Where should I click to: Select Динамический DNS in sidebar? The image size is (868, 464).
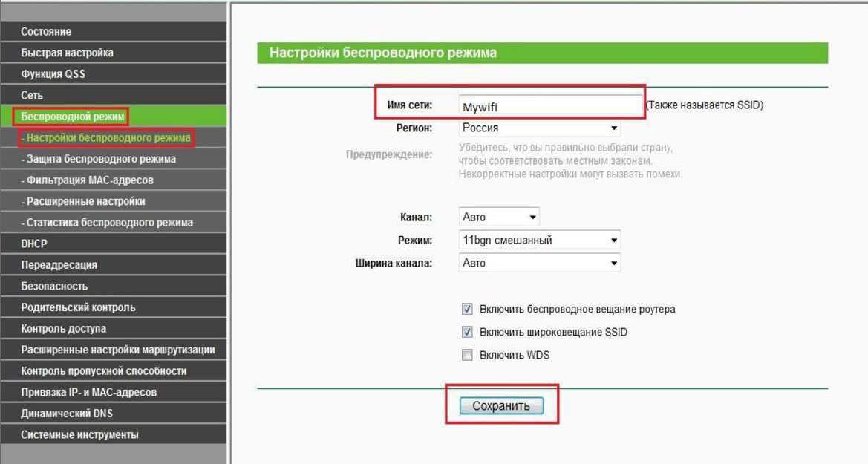pyautogui.click(x=67, y=414)
